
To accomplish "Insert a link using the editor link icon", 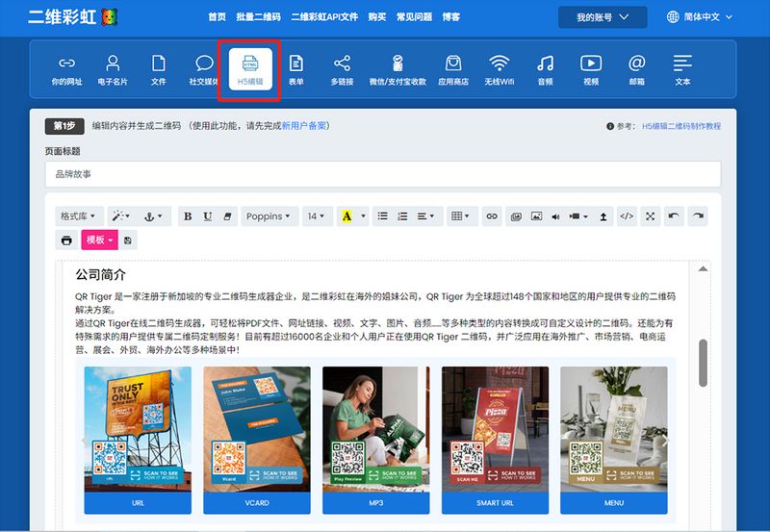I will [x=491, y=216].
